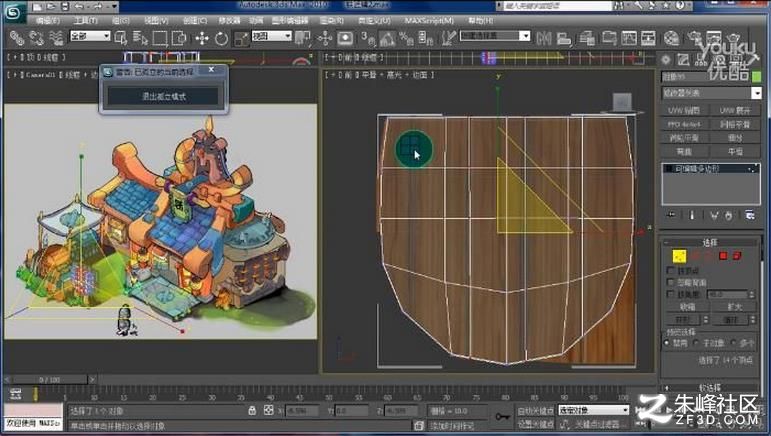
Task: Toggle the Percent Snap icon
Action: (406, 38)
